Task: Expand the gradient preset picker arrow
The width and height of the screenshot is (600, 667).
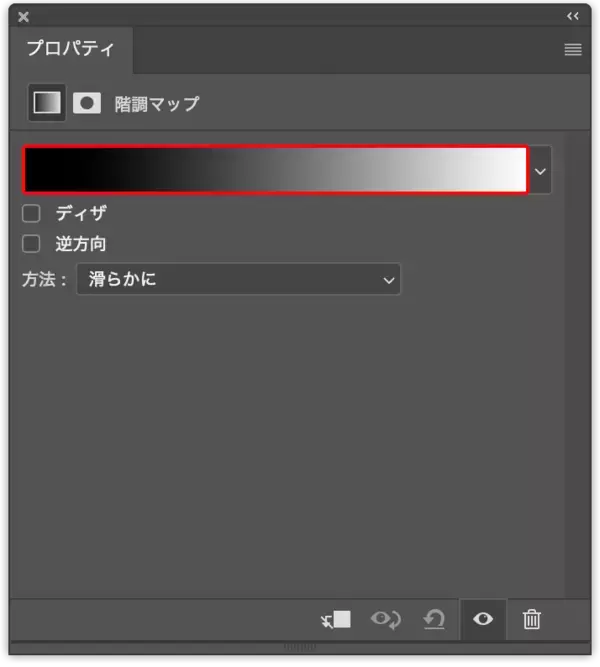Action: [540, 171]
